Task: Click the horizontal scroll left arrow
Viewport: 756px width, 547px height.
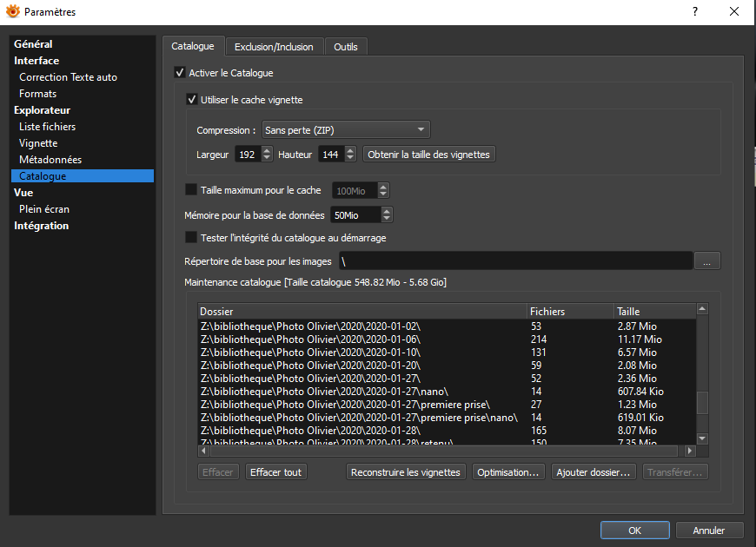Action: tap(203, 451)
